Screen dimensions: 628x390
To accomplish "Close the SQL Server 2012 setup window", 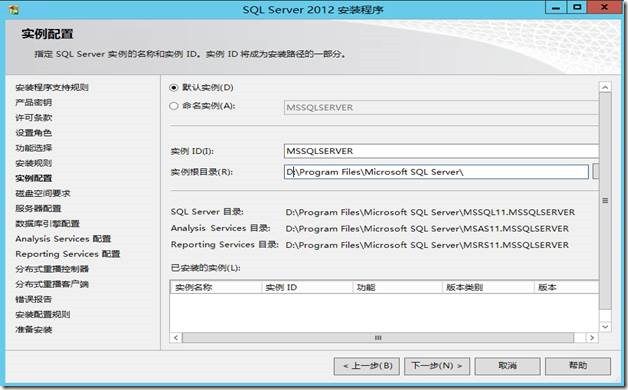I will click(605, 8).
